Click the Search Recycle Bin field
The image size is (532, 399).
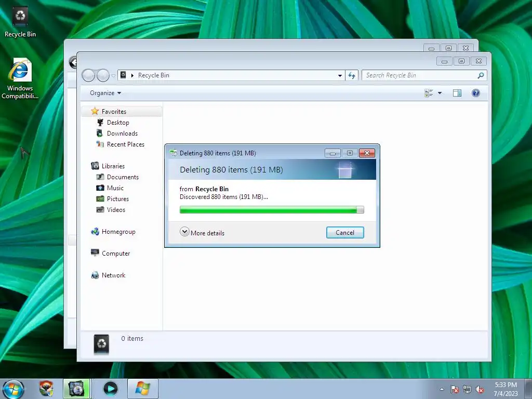424,75
